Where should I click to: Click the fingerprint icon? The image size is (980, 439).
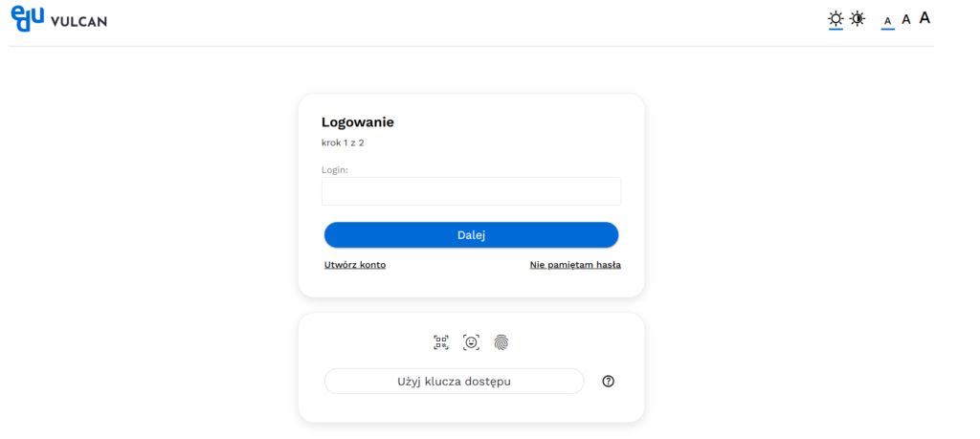[x=501, y=342]
